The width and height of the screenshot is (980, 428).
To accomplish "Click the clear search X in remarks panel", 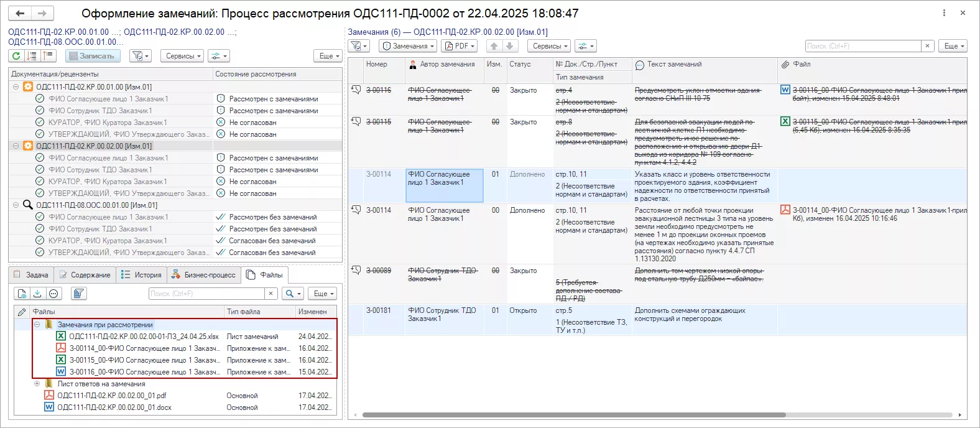I will 927,46.
